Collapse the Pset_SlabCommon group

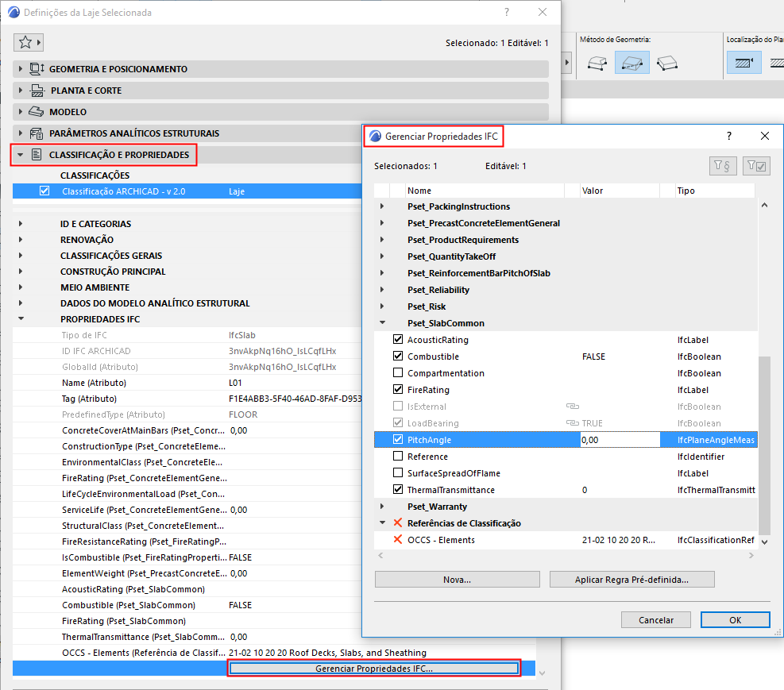(x=382, y=322)
